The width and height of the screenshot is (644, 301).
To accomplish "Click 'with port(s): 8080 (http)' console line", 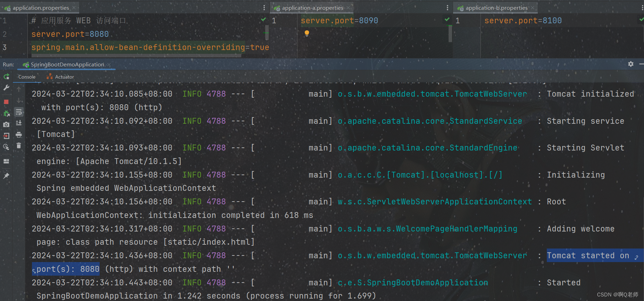I will 102,107.
